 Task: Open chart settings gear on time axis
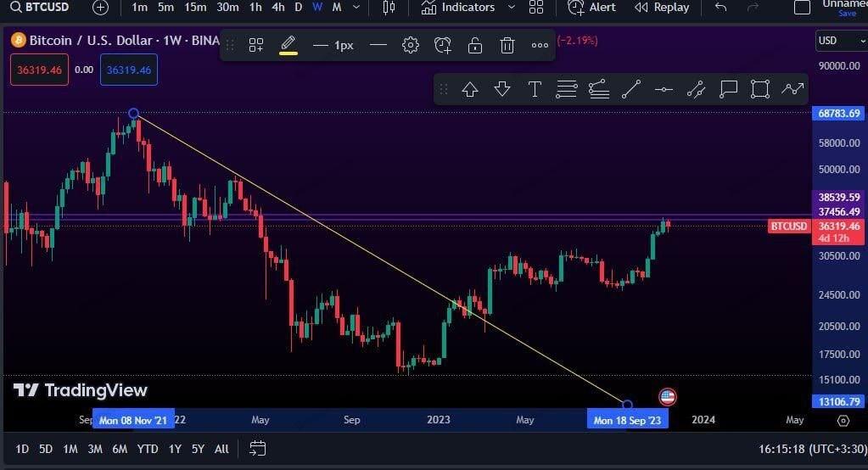843,421
